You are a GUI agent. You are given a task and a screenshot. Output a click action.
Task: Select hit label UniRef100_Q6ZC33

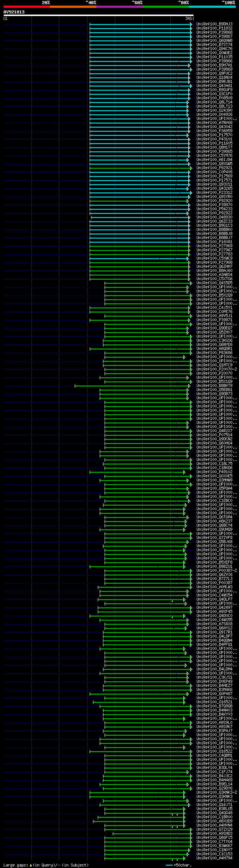click(x=214, y=221)
